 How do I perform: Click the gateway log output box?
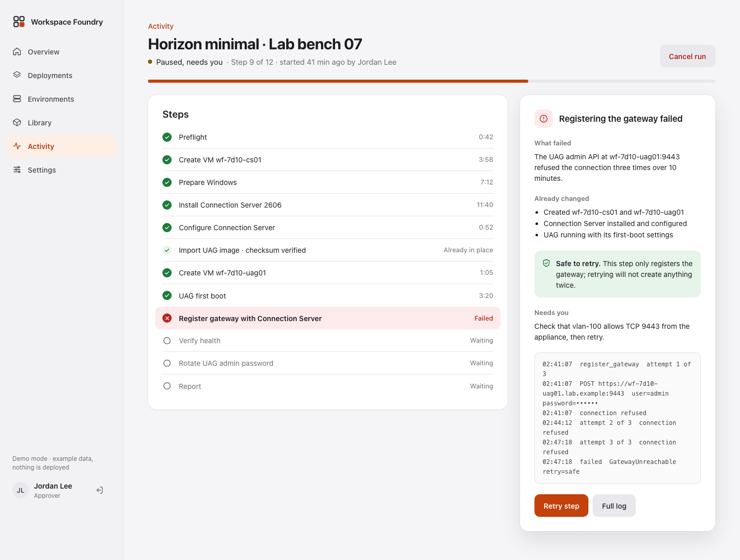(618, 418)
